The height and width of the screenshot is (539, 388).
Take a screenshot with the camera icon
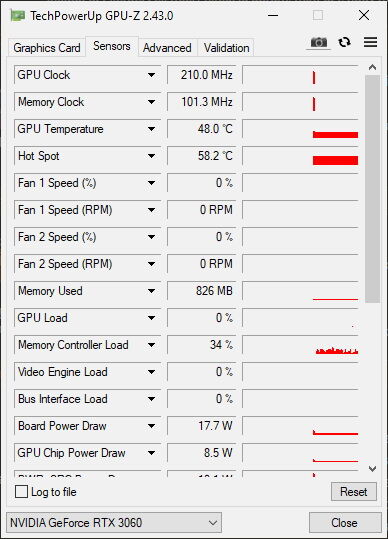click(x=319, y=43)
